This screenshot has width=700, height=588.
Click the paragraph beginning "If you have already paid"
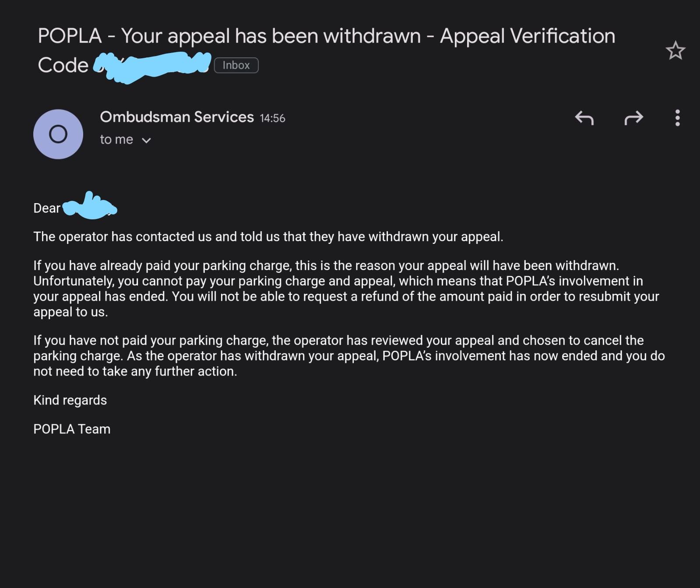[x=346, y=289]
